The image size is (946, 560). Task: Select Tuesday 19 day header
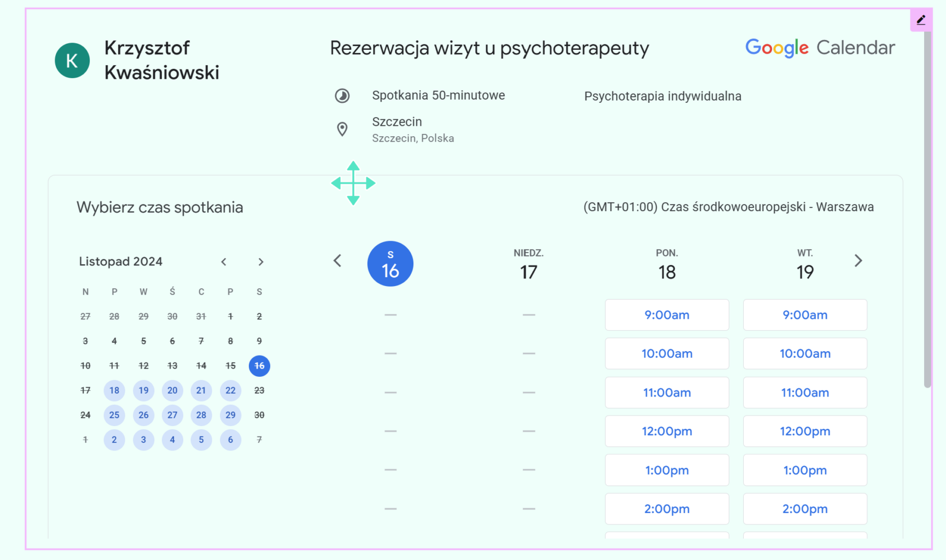[805, 265]
